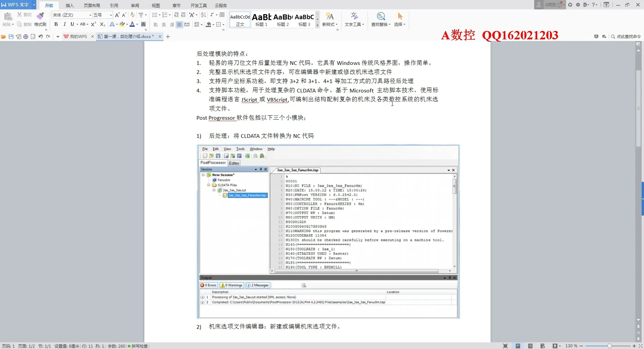Click the superscript X² icon
The image size is (644, 349).
pyautogui.click(x=93, y=24)
